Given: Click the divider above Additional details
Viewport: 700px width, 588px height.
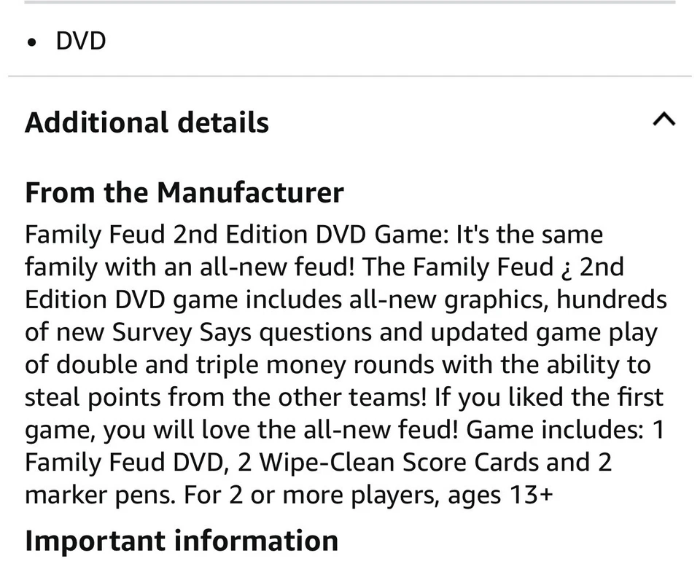Looking at the screenshot, I should [x=350, y=74].
